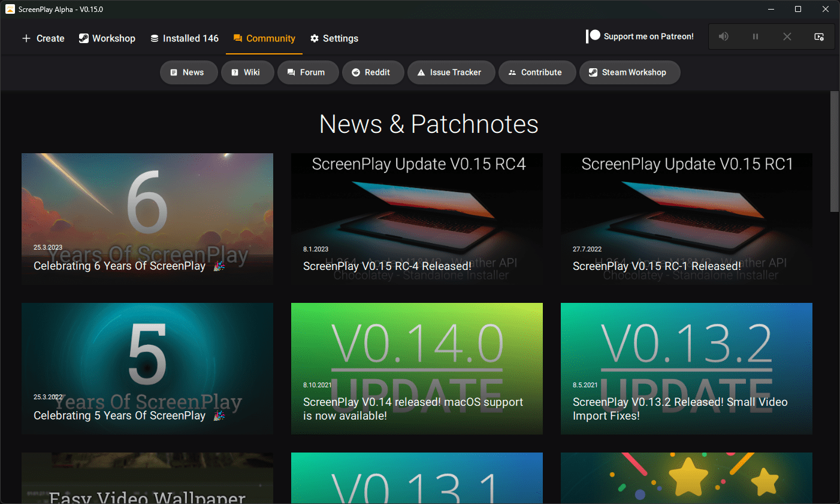Open wallpaper configuration via video-settings icon
The height and width of the screenshot is (504, 840).
[x=819, y=36]
